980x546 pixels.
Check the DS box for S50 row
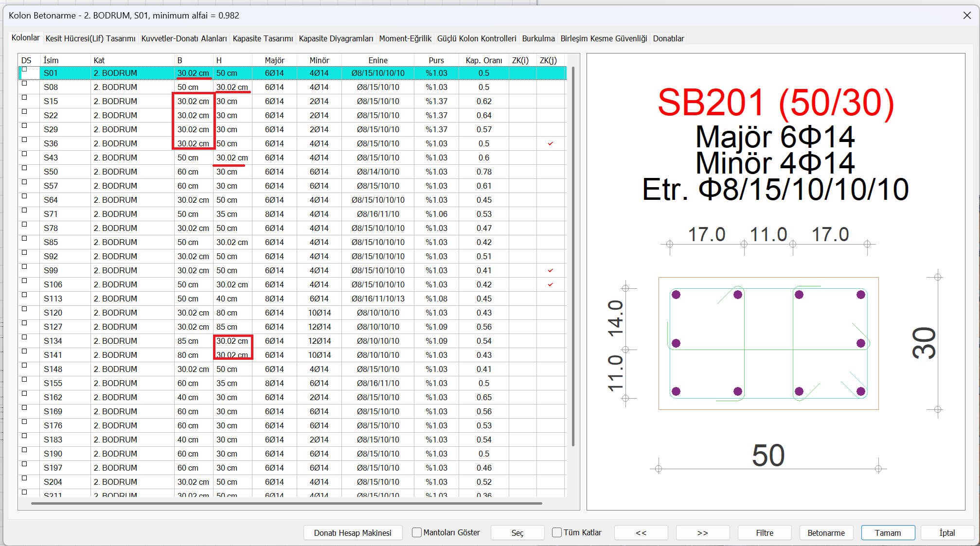tap(24, 168)
